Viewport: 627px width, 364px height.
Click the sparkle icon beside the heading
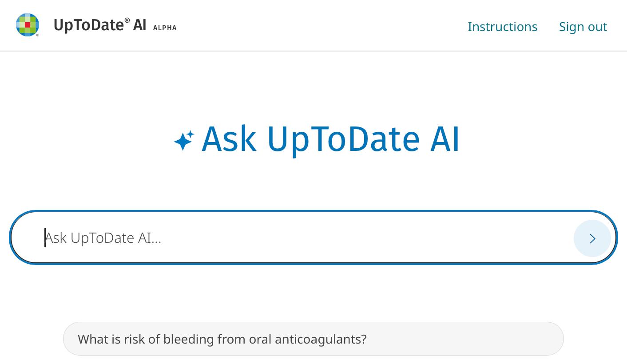pyautogui.click(x=184, y=140)
